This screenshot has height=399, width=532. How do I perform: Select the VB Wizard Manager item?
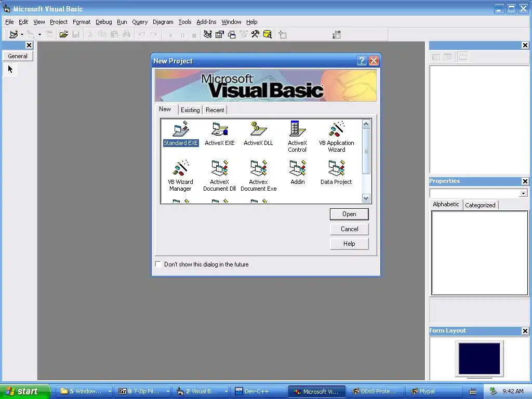point(180,176)
